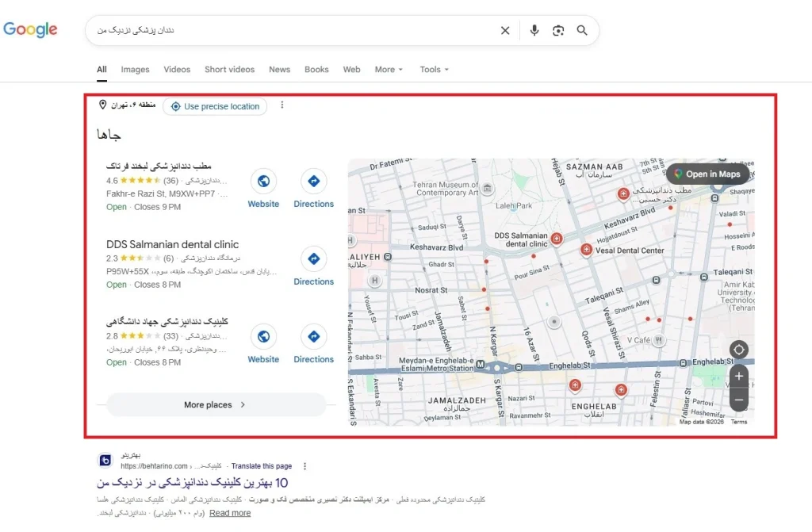Viewport: 812px width, 532px height.
Task: Click the dental pin near Keshavarz Blvd top right
Action: 623,193
